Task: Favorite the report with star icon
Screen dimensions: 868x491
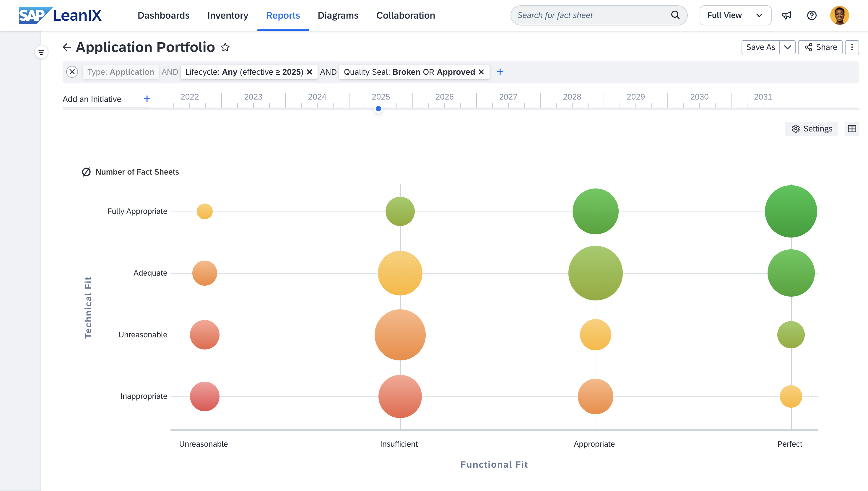Action: point(225,47)
